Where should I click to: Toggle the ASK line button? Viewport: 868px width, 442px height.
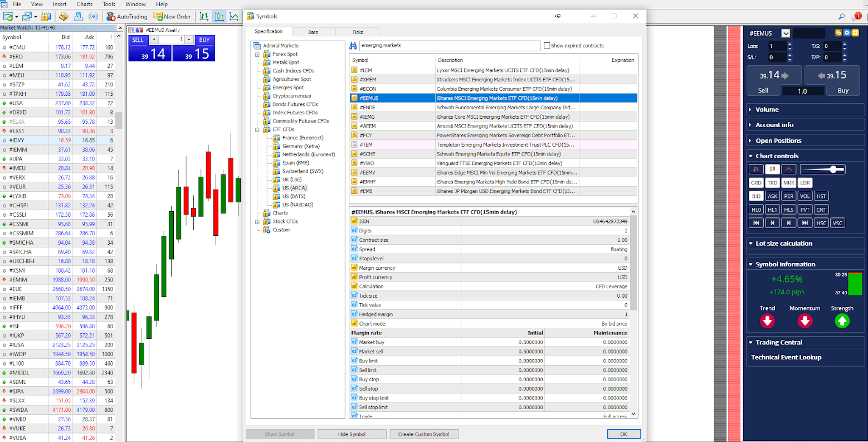772,196
